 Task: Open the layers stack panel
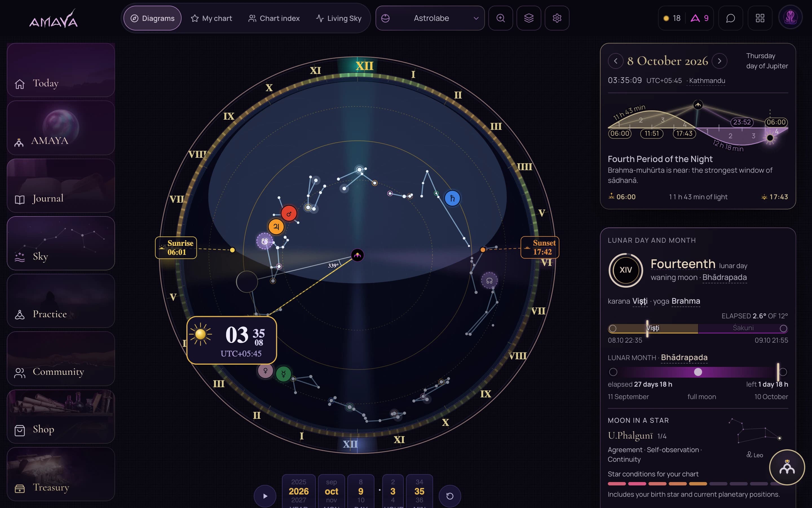(x=528, y=18)
